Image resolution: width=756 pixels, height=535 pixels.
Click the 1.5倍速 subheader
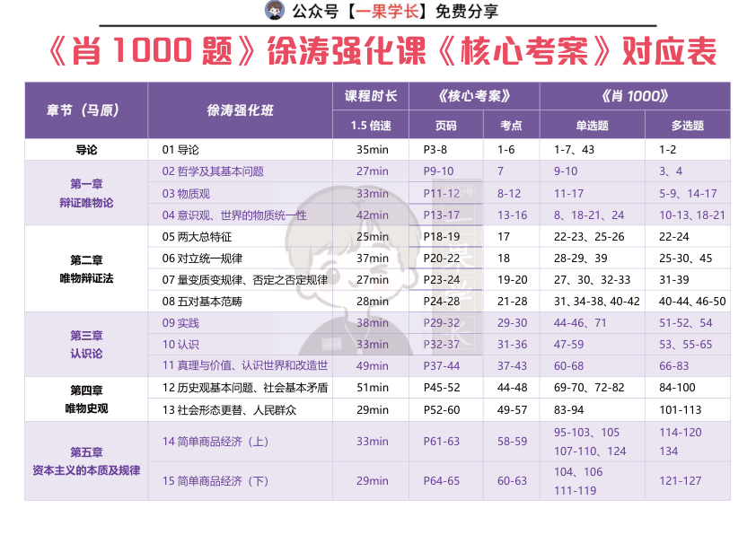371,126
